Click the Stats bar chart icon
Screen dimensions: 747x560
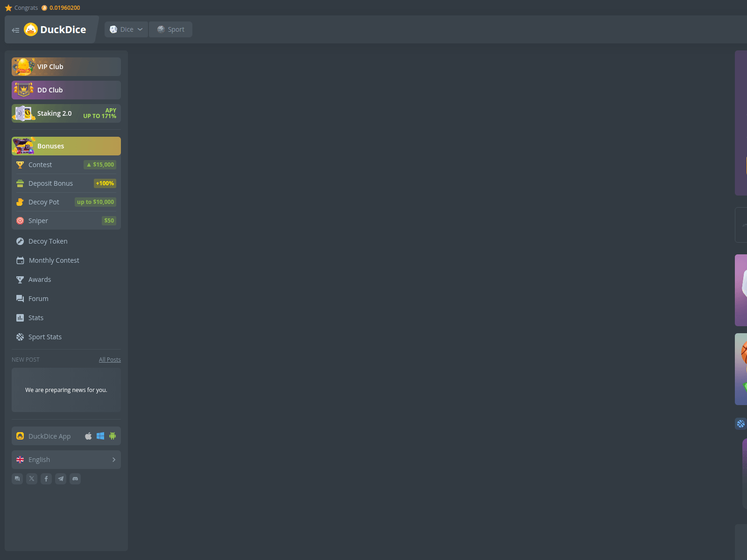point(20,318)
